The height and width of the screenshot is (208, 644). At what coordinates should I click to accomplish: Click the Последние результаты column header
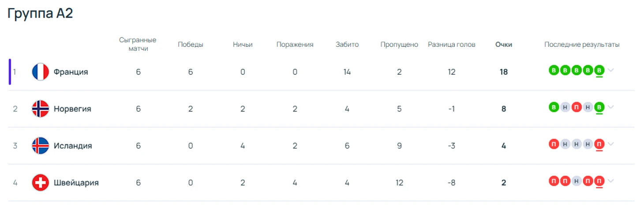tap(582, 45)
